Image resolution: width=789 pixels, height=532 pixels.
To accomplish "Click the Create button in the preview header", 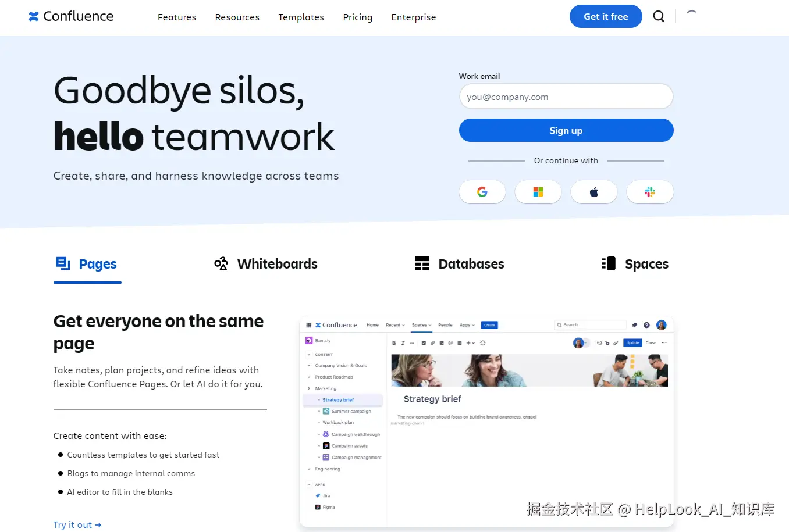I will 489,325.
